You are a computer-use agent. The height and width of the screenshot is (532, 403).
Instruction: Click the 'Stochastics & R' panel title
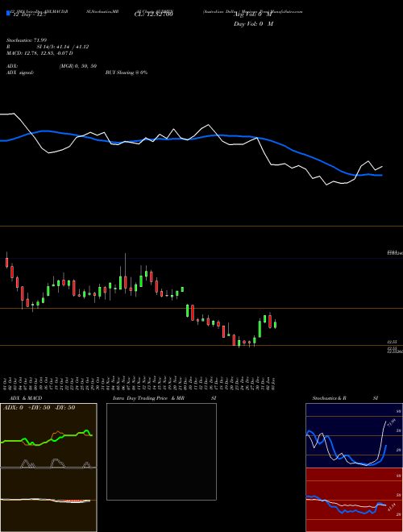329,398
